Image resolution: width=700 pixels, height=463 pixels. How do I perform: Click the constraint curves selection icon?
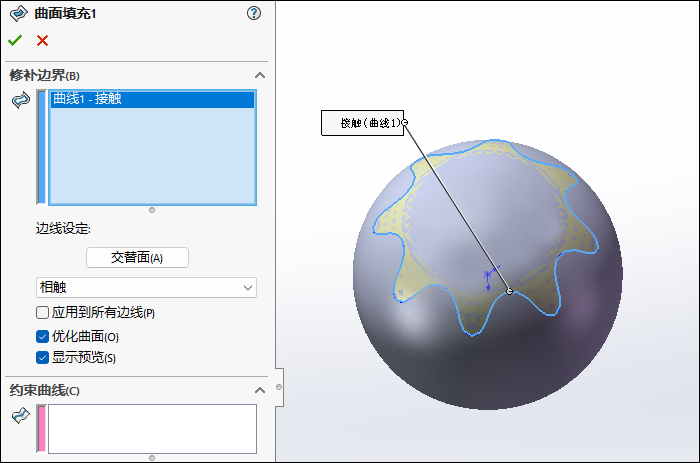[20, 416]
